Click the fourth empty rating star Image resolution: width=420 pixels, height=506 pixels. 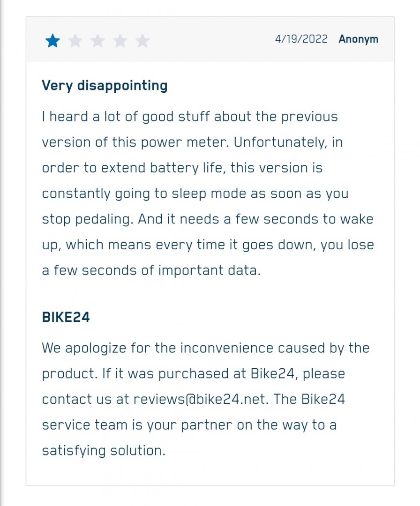[x=120, y=41]
